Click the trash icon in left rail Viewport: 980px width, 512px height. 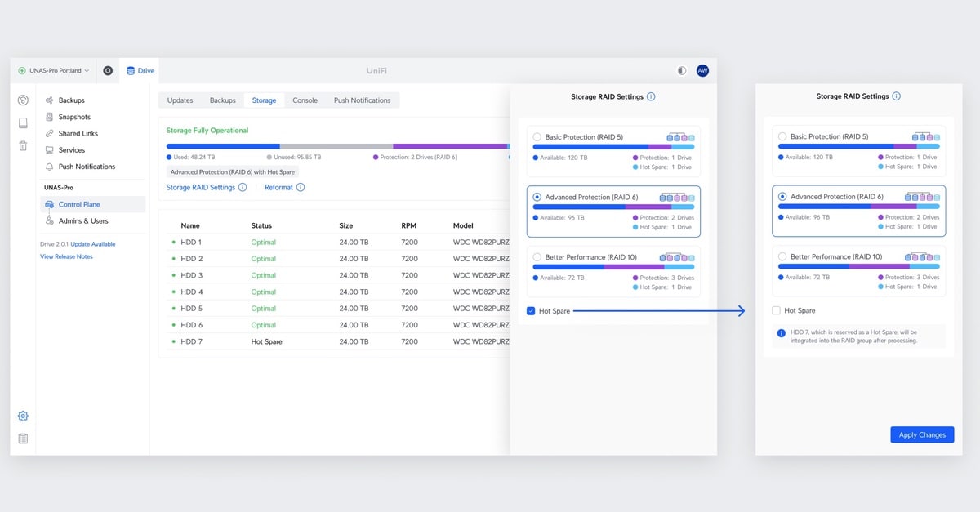pyautogui.click(x=23, y=146)
